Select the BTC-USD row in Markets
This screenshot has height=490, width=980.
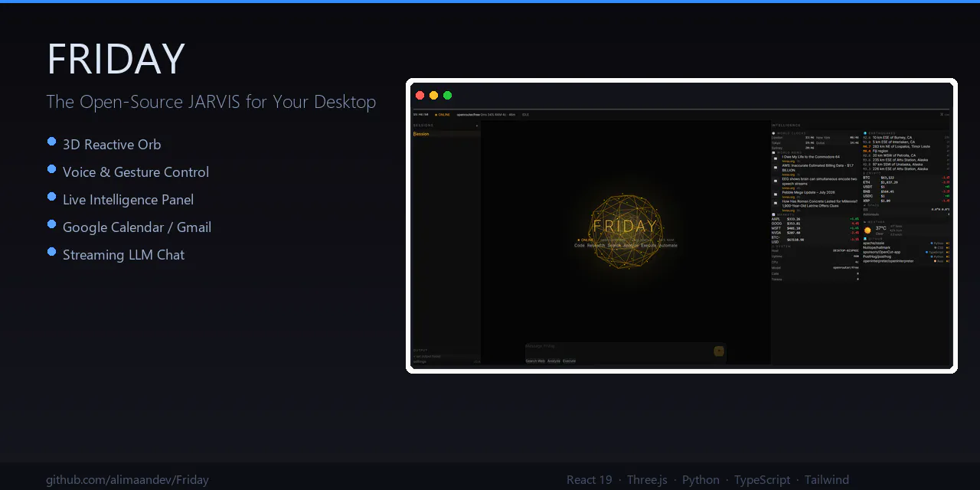pyautogui.click(x=815, y=240)
